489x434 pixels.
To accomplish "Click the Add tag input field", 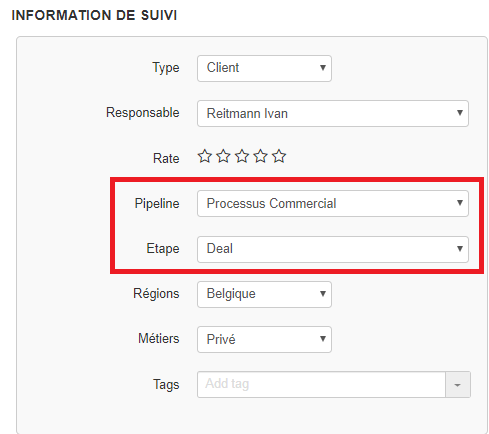I will tap(321, 384).
